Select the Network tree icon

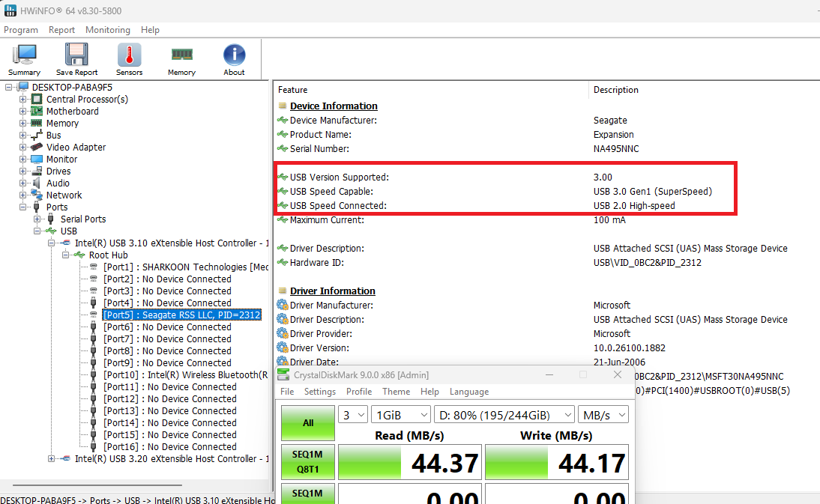37,195
